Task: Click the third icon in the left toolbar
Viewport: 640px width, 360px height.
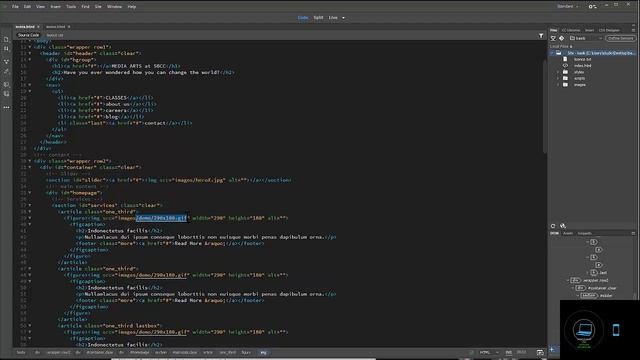Action: click(6, 62)
